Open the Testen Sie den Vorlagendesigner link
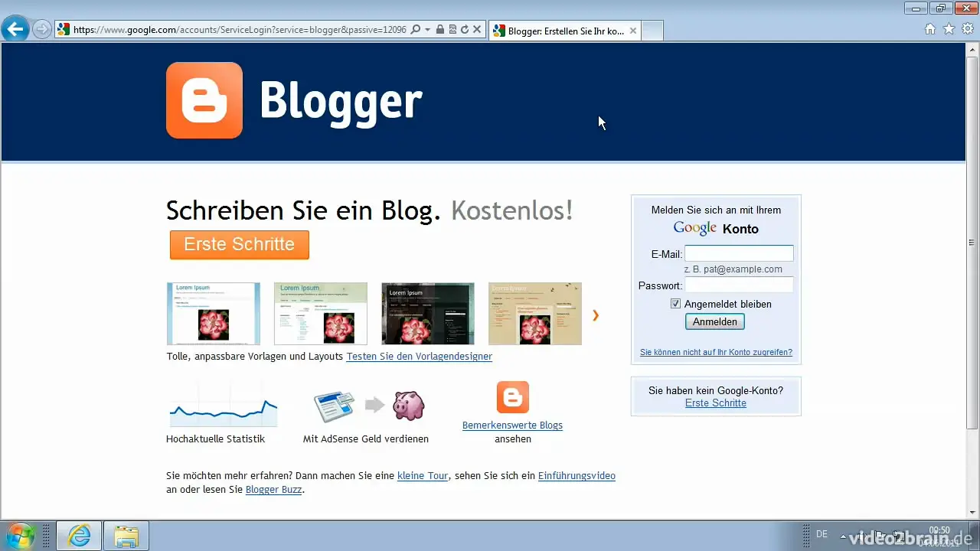The image size is (980, 551). 420,357
